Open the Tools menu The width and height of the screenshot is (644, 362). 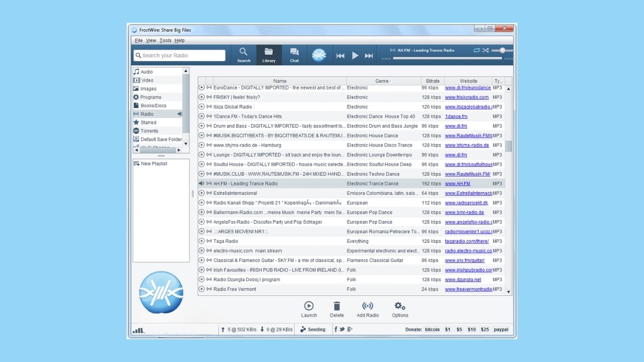click(166, 40)
